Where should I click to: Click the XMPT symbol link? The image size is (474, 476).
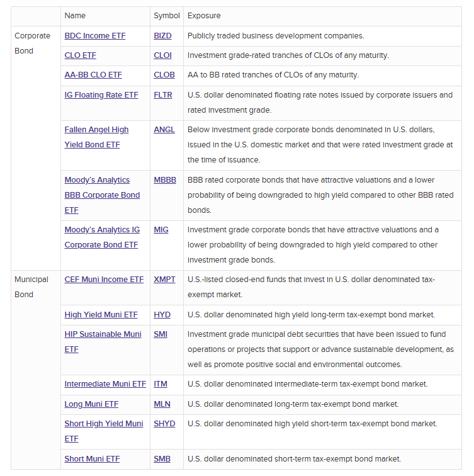point(164,280)
